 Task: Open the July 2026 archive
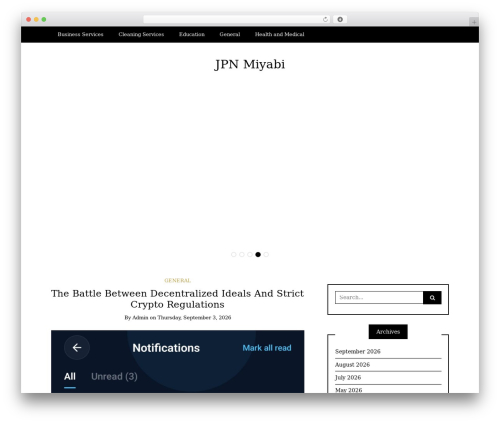coord(348,377)
